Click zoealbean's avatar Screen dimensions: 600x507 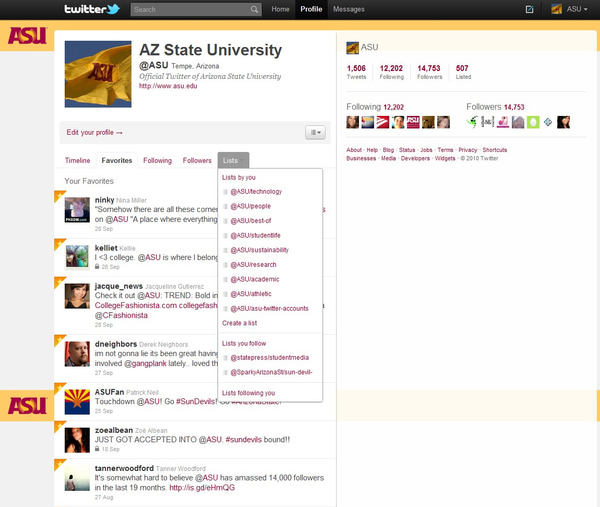(77, 440)
